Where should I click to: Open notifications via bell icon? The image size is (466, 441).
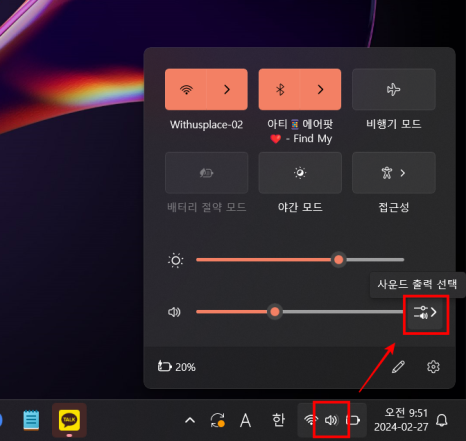(x=442, y=420)
